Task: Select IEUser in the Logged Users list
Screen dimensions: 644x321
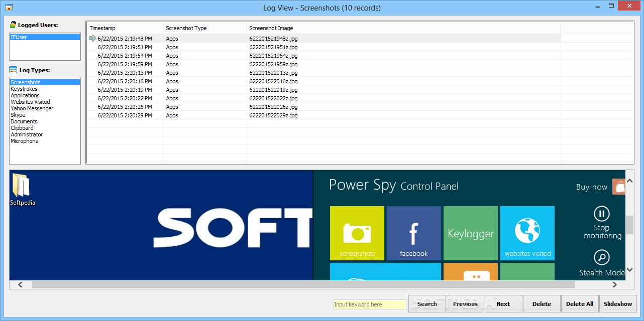Action: tap(45, 37)
